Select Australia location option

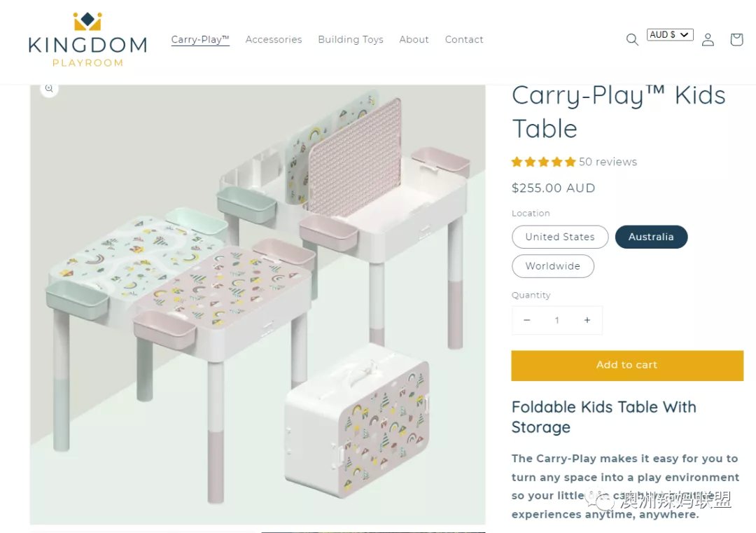tap(651, 237)
